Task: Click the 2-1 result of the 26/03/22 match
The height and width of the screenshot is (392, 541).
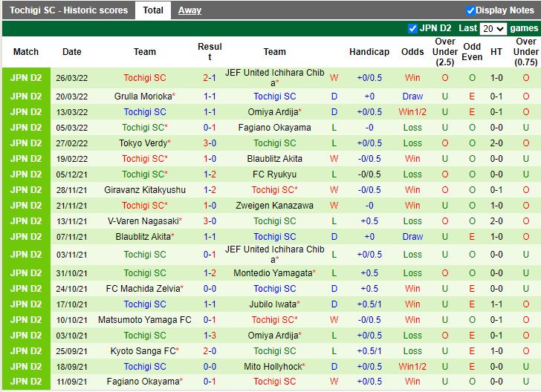Action: (210, 78)
